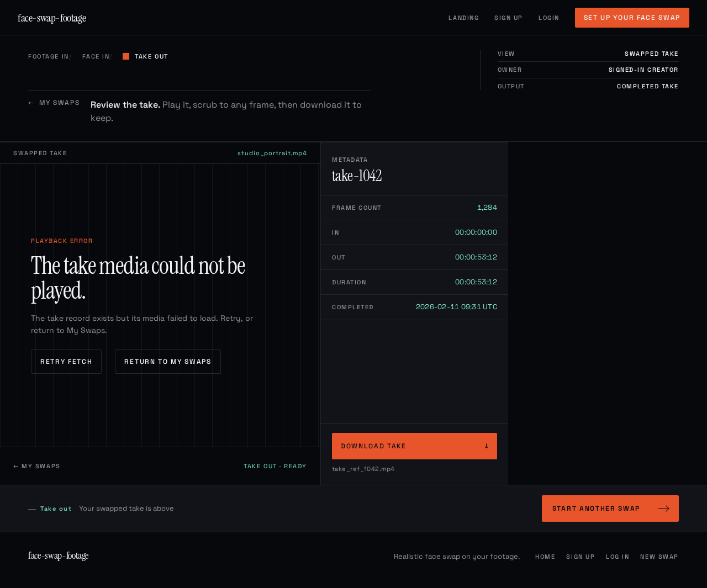
Task: Click the take-1042 metadata title
Action: [357, 176]
